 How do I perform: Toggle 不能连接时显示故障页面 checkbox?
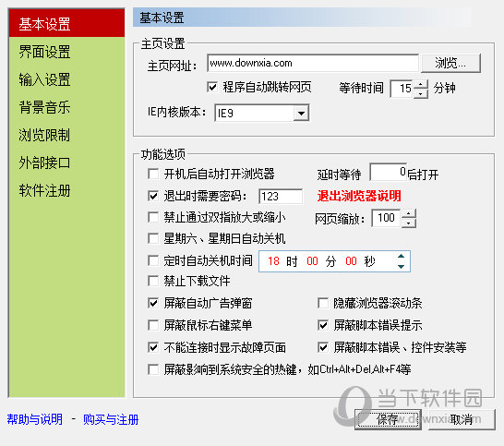[153, 347]
